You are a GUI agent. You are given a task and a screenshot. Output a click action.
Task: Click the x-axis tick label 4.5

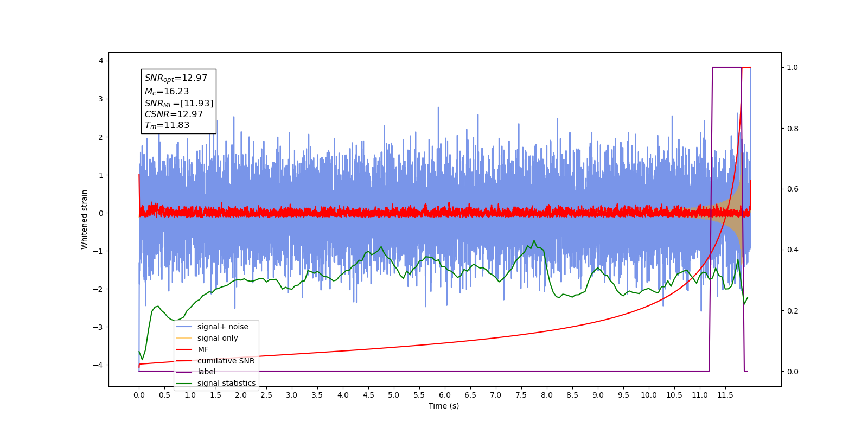tap(368, 395)
